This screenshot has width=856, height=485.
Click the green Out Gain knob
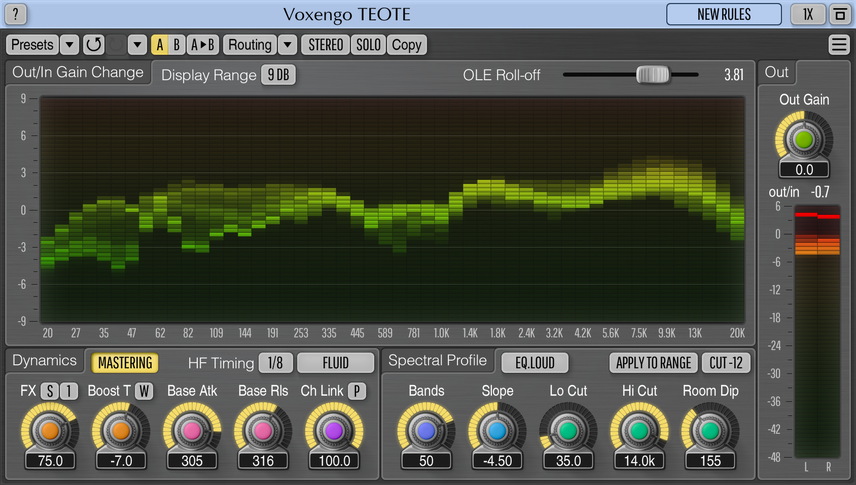804,139
